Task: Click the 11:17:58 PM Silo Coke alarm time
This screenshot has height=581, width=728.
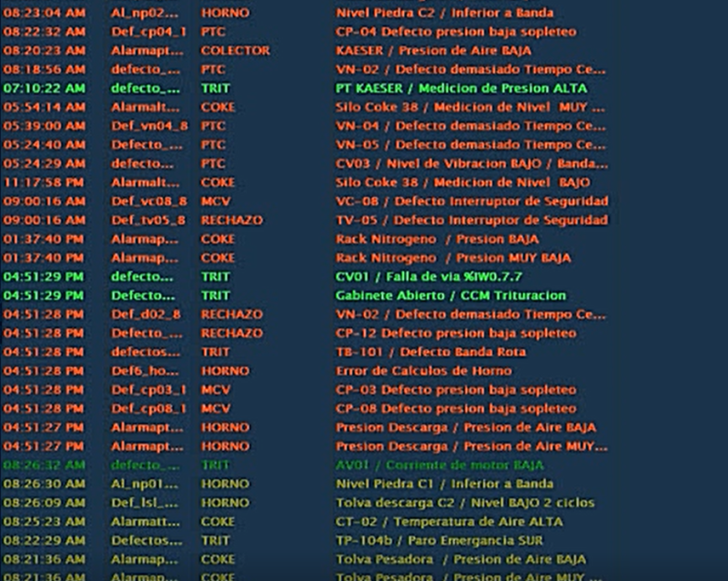Action: [x=44, y=183]
